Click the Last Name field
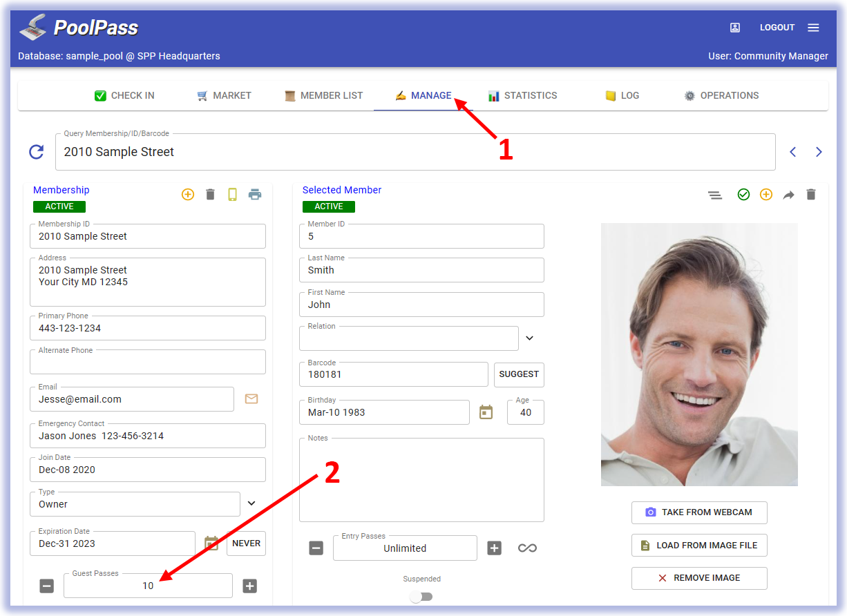Viewport: 847px width, 616px height. pyautogui.click(x=421, y=270)
